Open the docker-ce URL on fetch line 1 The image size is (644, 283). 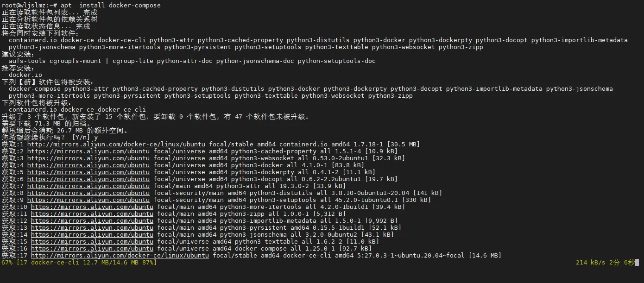(116, 145)
